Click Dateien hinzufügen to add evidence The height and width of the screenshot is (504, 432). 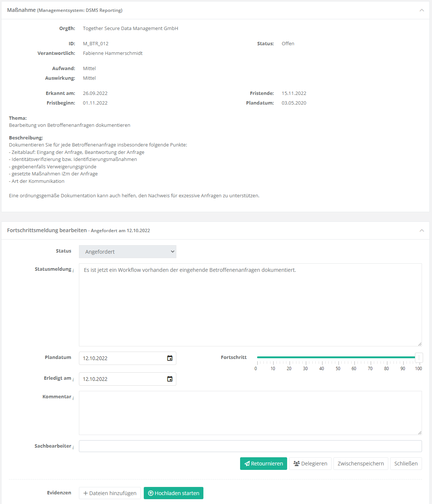click(110, 493)
